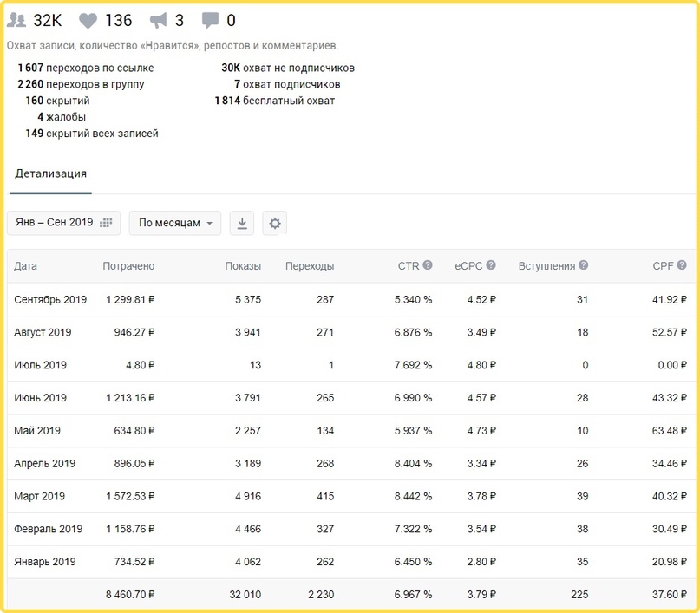
Task: Sort table by Дата column header
Action: (x=26, y=266)
